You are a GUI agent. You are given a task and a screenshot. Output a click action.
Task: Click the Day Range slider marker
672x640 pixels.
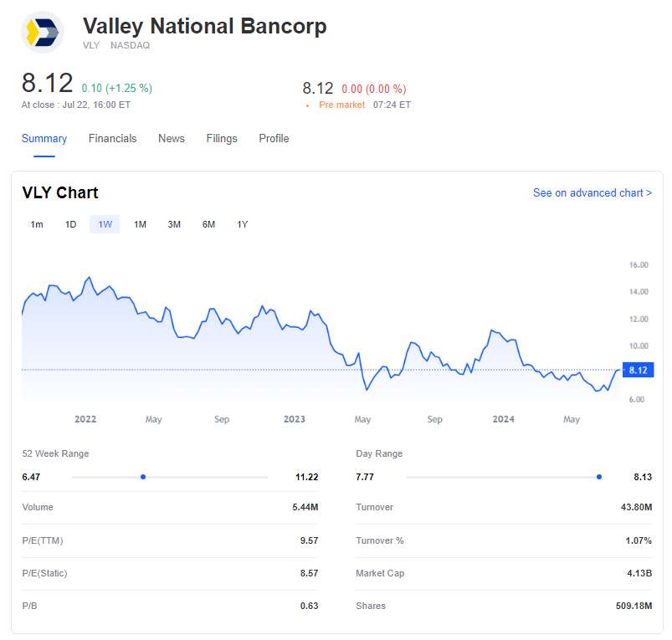click(x=599, y=477)
